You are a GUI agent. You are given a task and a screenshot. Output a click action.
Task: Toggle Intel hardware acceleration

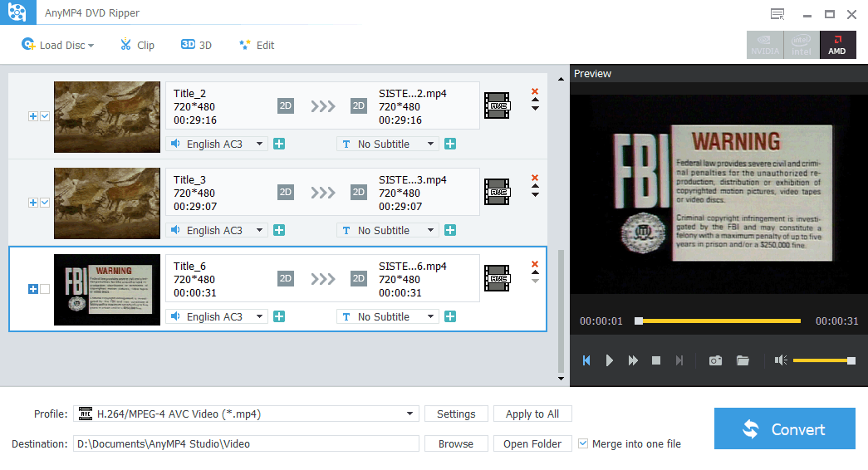801,45
